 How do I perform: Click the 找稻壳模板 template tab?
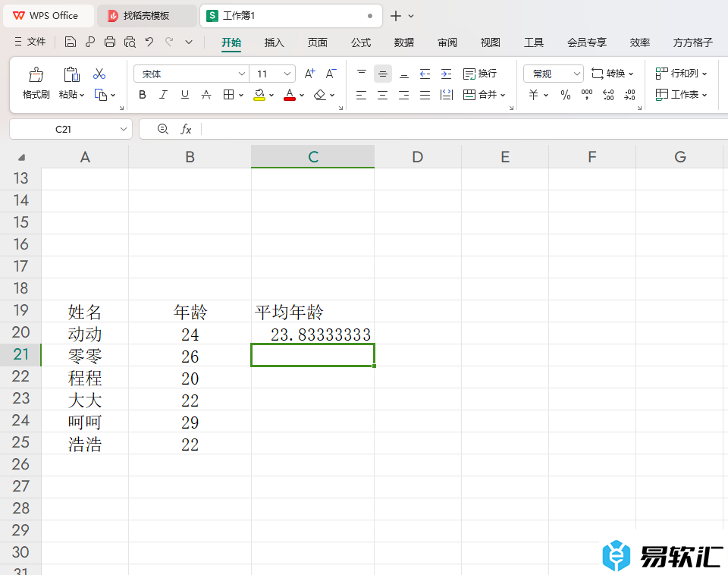[x=146, y=16]
